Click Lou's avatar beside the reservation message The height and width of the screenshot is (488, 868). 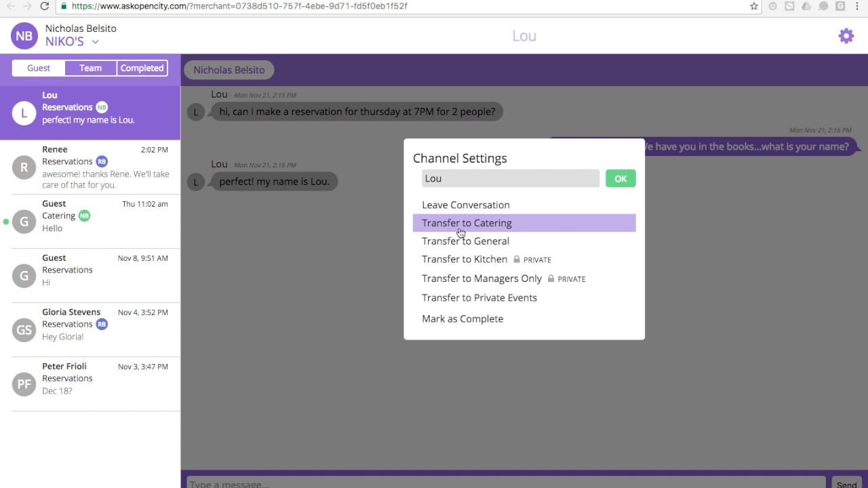(195, 112)
